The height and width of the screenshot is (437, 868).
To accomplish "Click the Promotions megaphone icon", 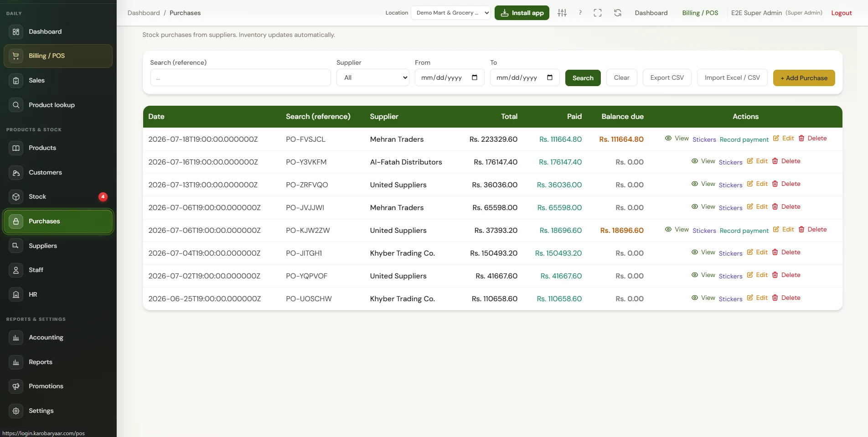I will pos(16,386).
